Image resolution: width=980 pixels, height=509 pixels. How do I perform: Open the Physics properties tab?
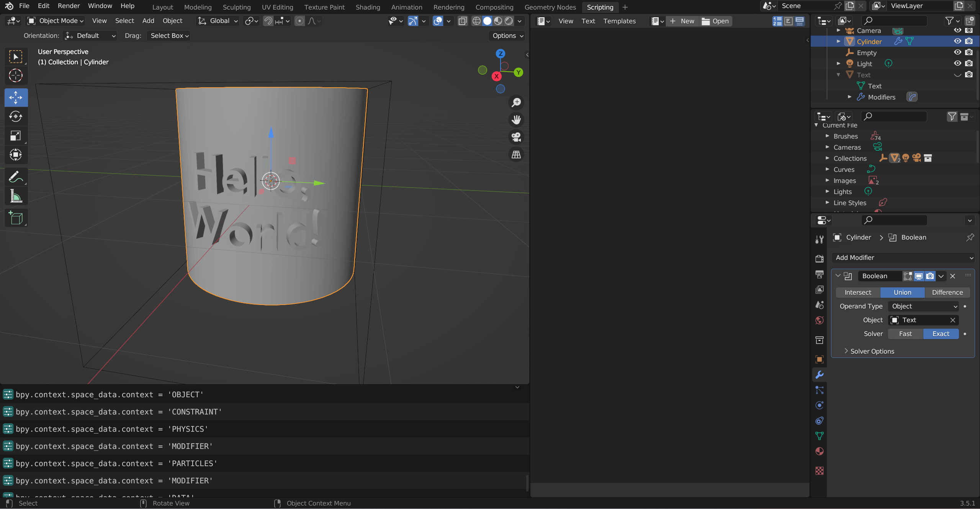tap(819, 405)
